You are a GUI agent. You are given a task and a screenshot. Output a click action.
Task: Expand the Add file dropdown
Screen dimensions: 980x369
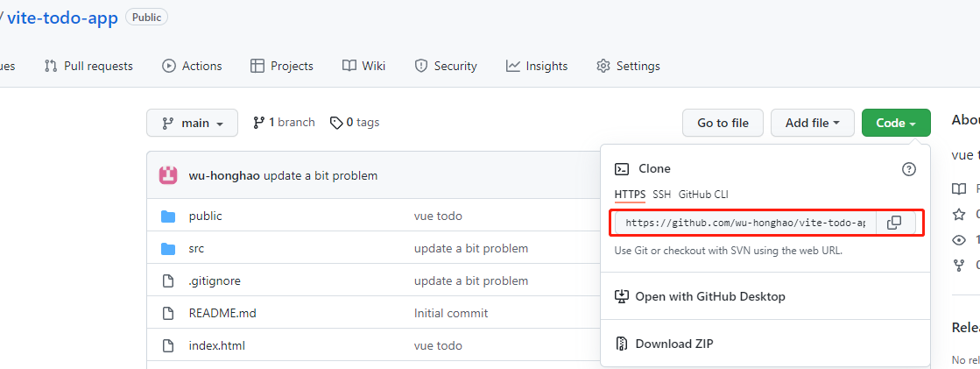coord(812,124)
